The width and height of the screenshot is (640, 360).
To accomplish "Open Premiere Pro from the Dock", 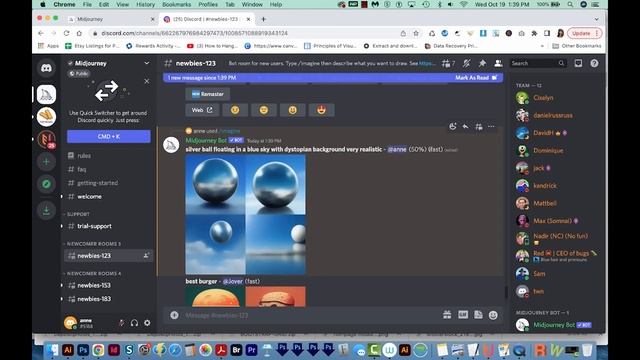I will click(251, 350).
